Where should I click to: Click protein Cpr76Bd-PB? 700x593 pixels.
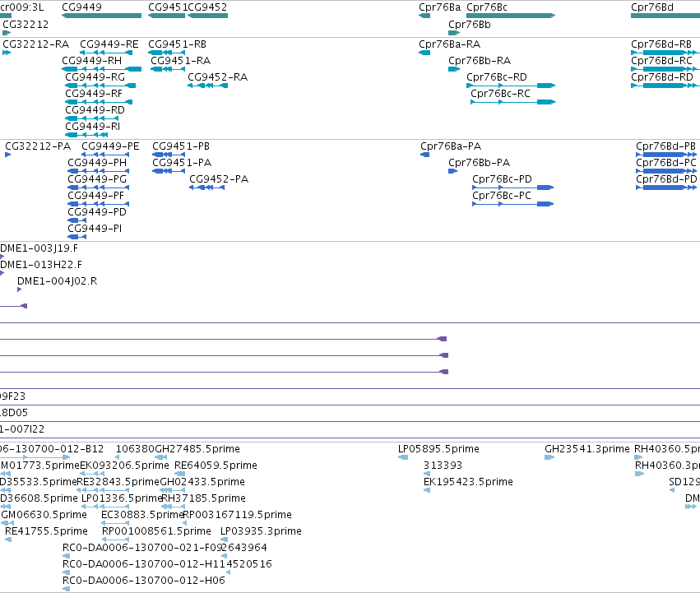tap(666, 146)
